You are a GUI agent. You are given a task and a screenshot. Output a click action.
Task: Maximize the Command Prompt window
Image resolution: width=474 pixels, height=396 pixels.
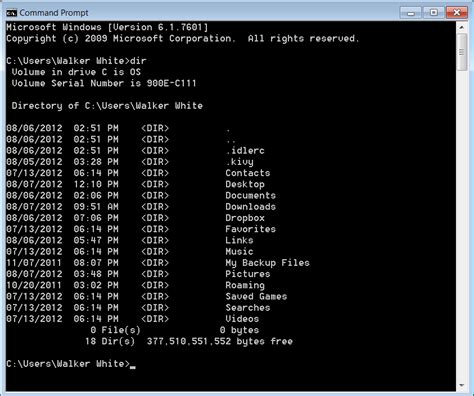point(434,13)
